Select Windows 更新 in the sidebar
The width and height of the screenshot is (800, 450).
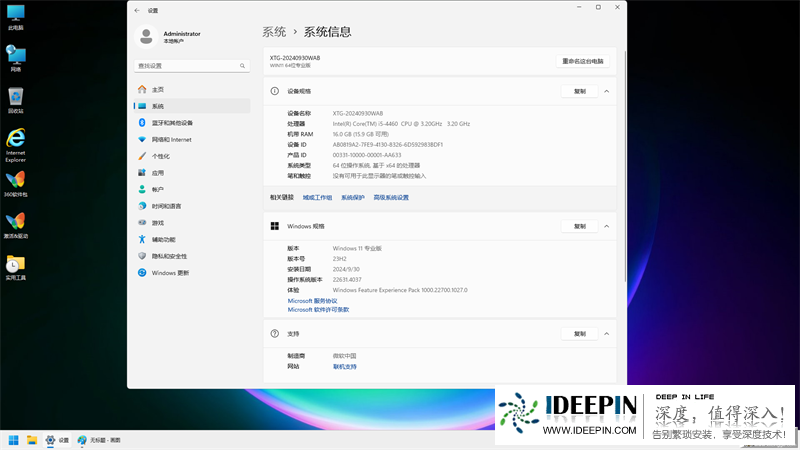point(192,272)
